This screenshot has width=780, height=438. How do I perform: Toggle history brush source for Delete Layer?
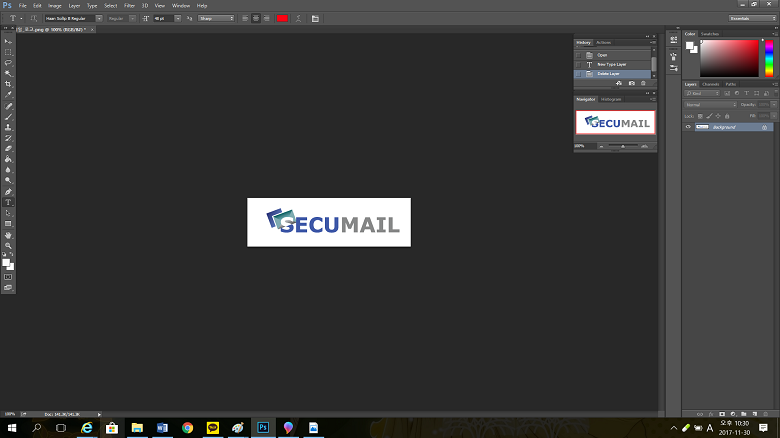tap(579, 74)
